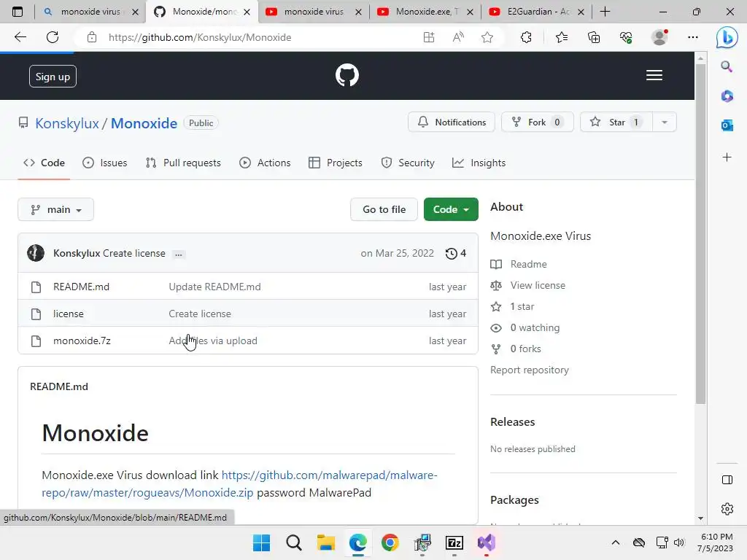The height and width of the screenshot is (560, 747).
Task: Open the Star lists dropdown arrow
Action: [x=665, y=122]
